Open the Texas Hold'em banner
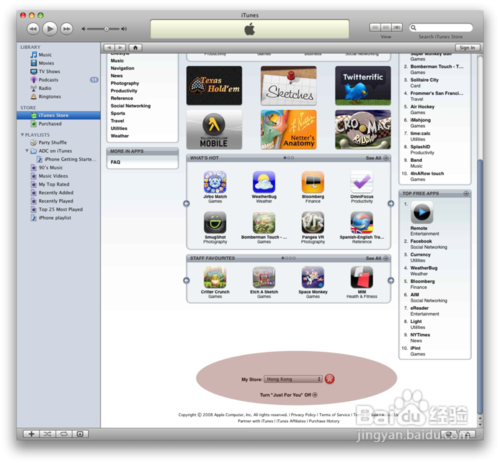 [x=214, y=85]
